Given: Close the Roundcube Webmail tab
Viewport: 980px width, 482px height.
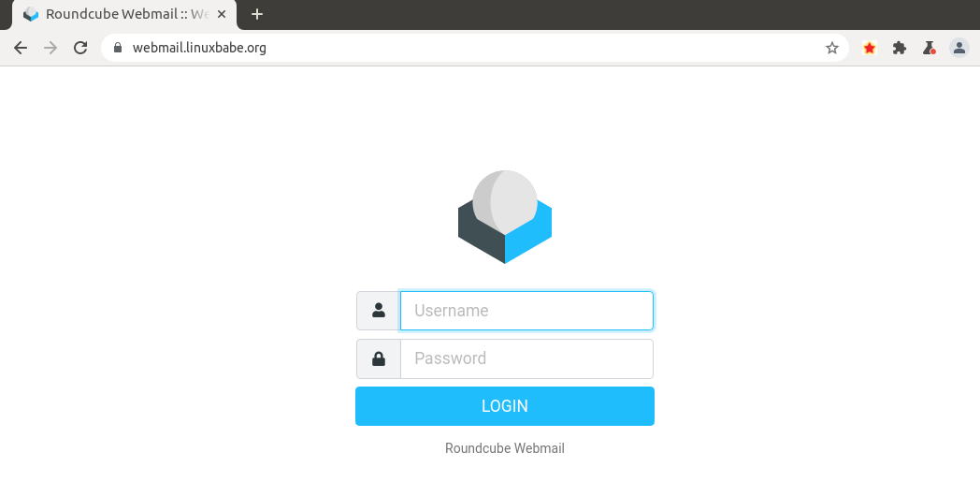Looking at the screenshot, I should point(222,14).
